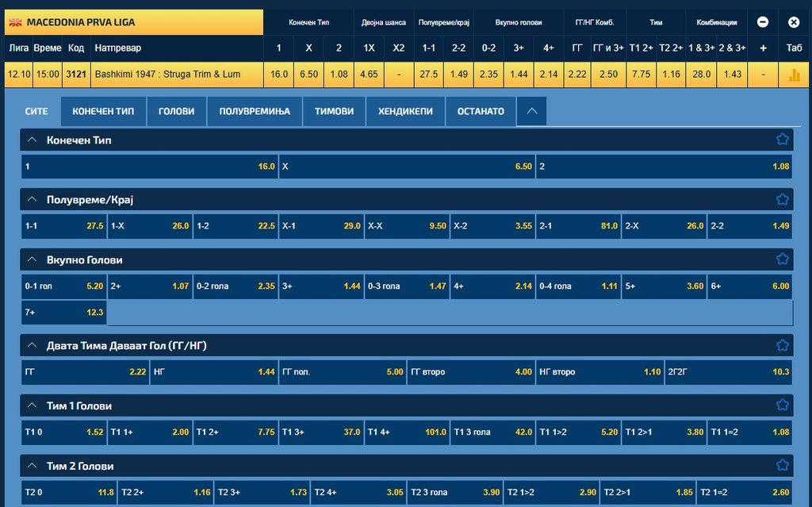Select Т1 4+ at 101.0
This screenshot has height=507, width=812.
click(407, 432)
